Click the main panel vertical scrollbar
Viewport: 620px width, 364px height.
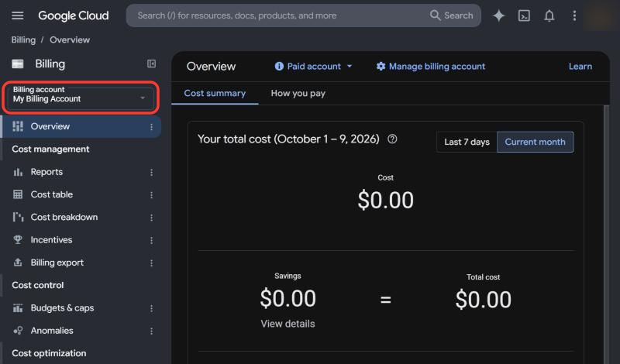[607, 234]
